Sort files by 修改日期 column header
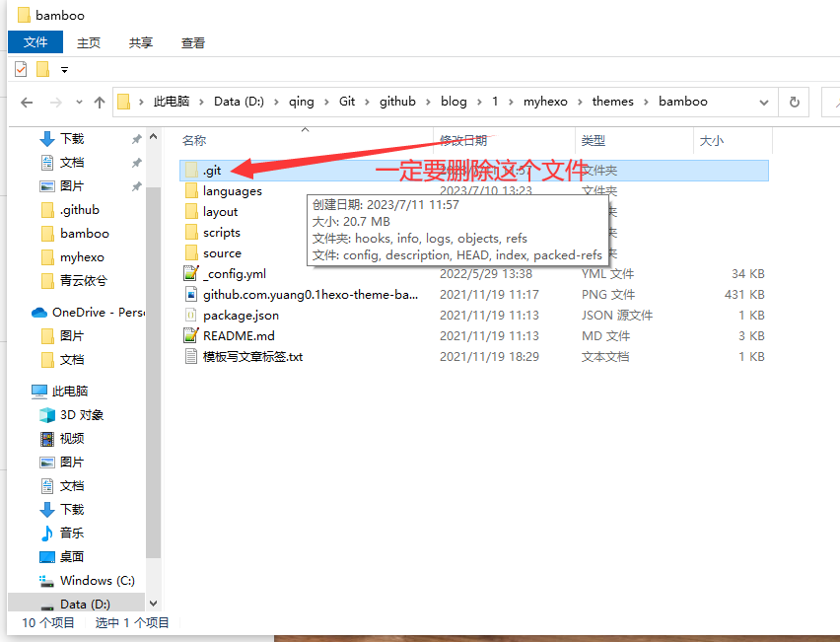 point(463,140)
